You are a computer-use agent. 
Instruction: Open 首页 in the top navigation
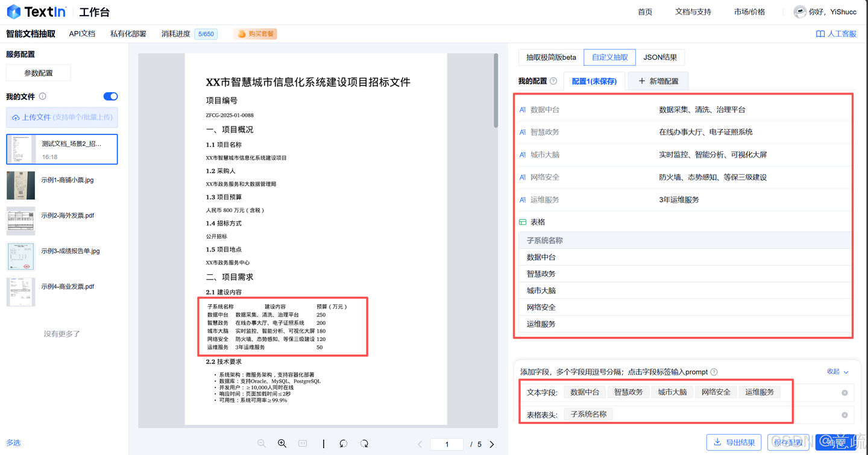click(645, 12)
